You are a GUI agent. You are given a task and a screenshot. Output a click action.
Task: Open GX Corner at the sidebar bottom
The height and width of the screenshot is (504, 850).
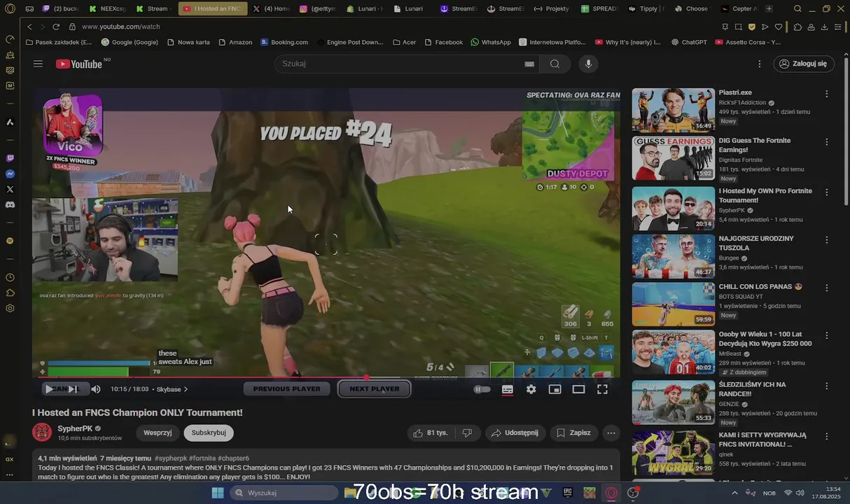[x=10, y=459]
